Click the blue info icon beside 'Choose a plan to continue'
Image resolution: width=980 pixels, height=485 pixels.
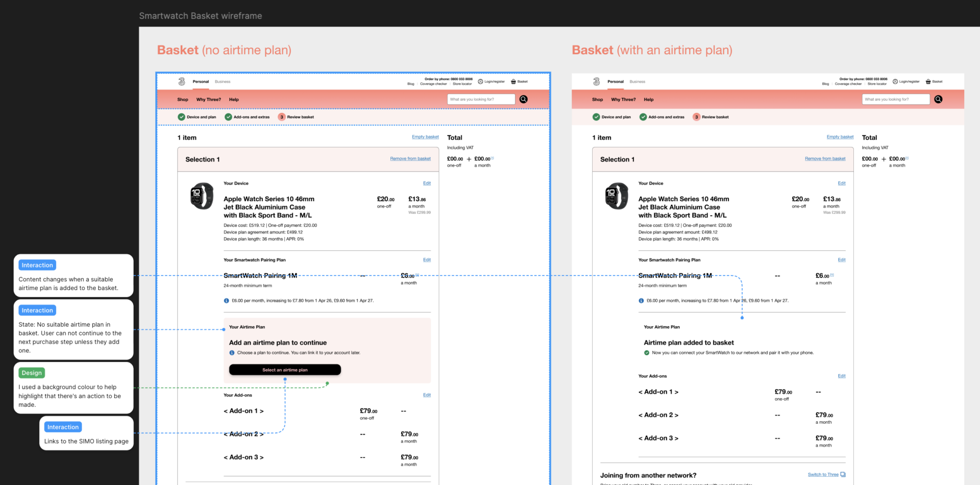pyautogui.click(x=232, y=353)
